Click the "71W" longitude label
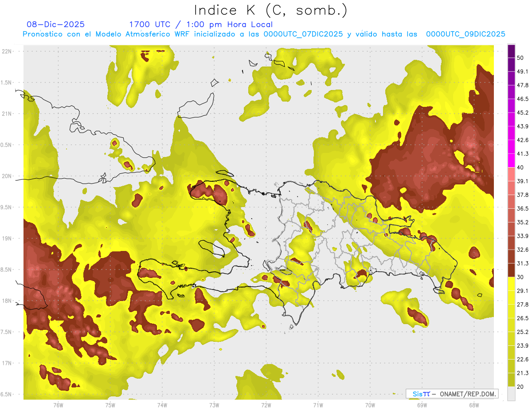The image size is (532, 411). [x=318, y=405]
